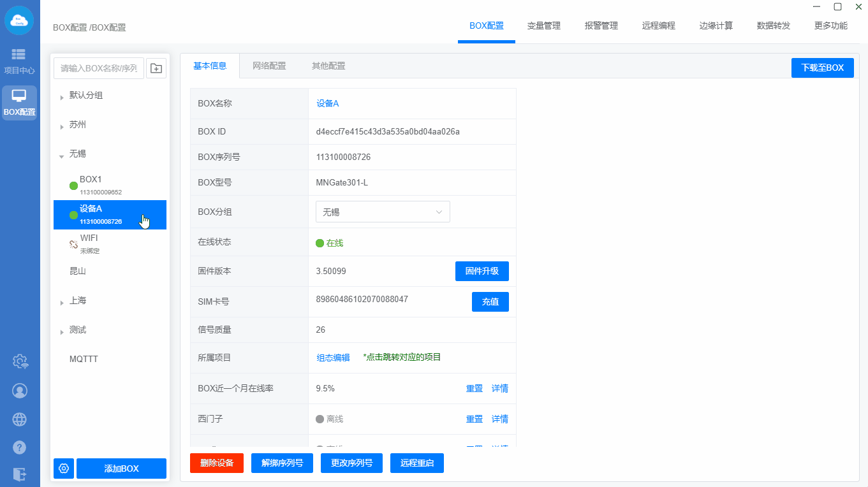868x487 pixels.
Task: Collapse the 无锡 tree group
Action: [62, 155]
